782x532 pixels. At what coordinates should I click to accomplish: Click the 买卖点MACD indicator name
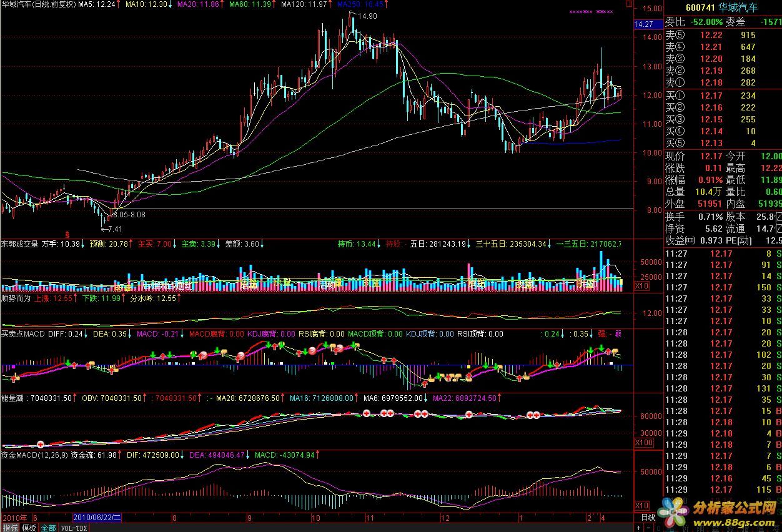[x=23, y=334]
